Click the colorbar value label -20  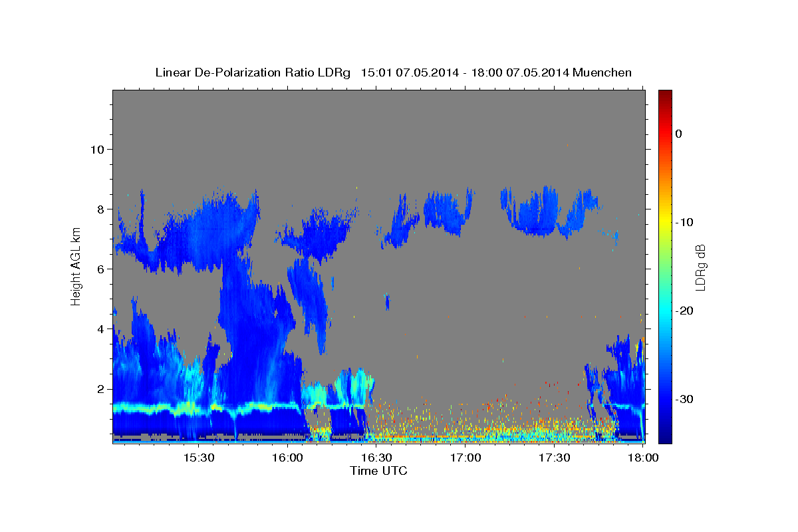[684, 311]
